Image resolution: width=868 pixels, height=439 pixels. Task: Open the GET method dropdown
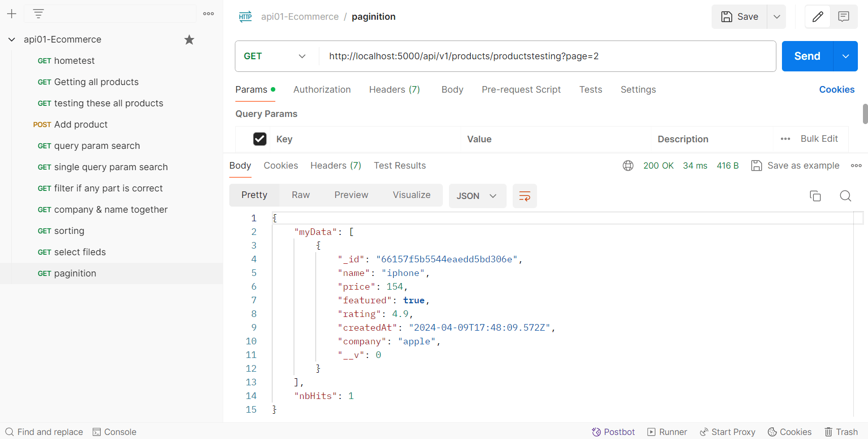click(x=275, y=56)
